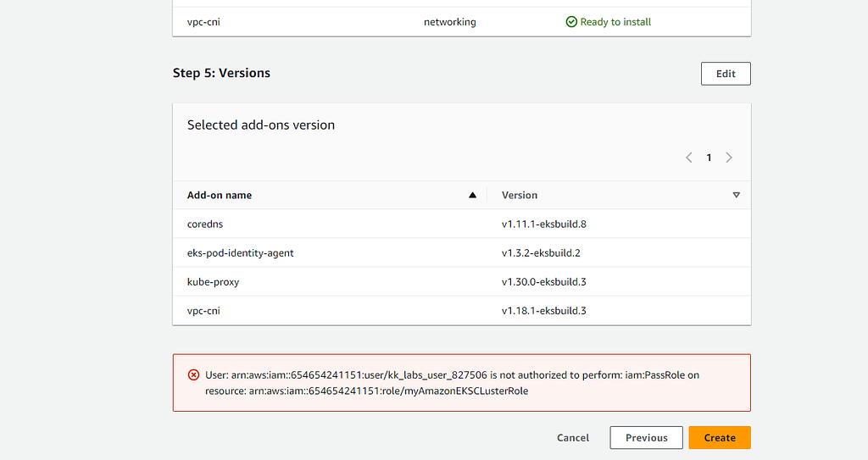Click the Step 5: Versions heading
This screenshot has height=460, width=868.
pyautogui.click(x=221, y=73)
